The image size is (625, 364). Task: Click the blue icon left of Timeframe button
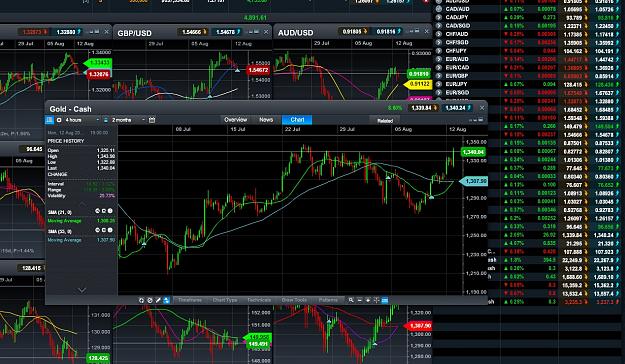(166, 300)
